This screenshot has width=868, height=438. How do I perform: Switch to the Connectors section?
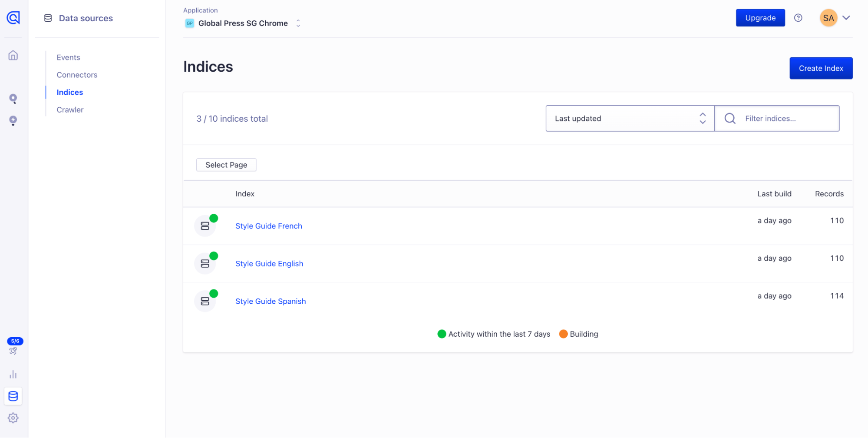[x=77, y=75]
